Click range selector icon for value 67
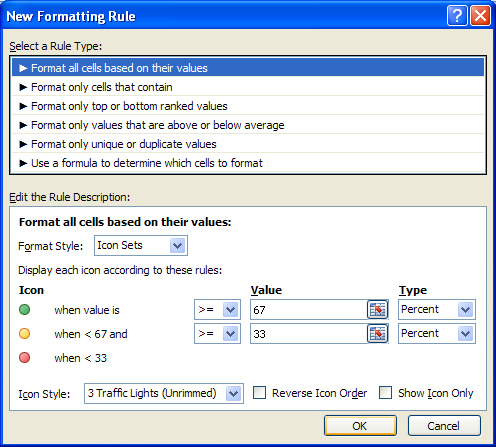 pyautogui.click(x=377, y=310)
